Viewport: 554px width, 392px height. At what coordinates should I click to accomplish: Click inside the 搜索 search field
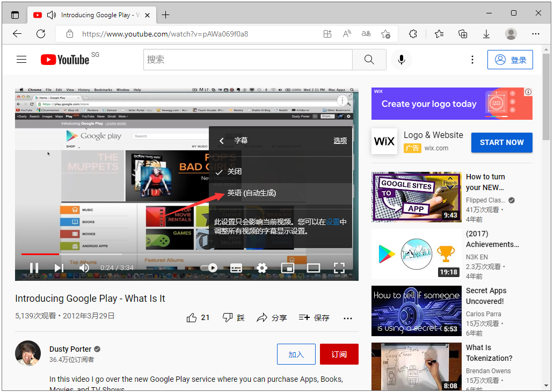248,60
